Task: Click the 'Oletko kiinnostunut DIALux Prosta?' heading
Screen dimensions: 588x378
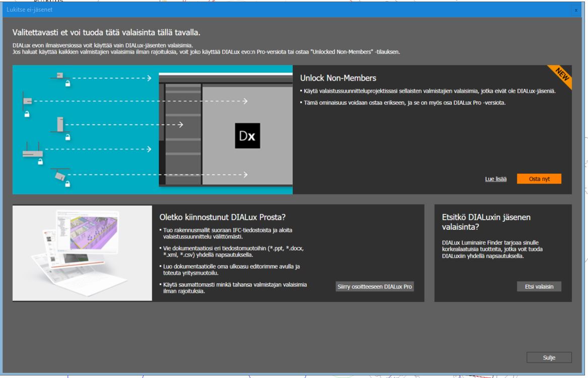Action: (x=223, y=217)
